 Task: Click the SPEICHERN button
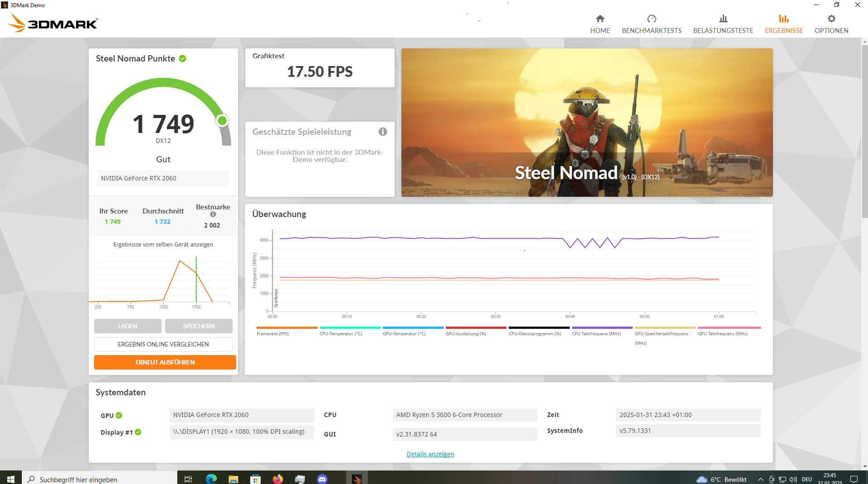click(x=199, y=326)
